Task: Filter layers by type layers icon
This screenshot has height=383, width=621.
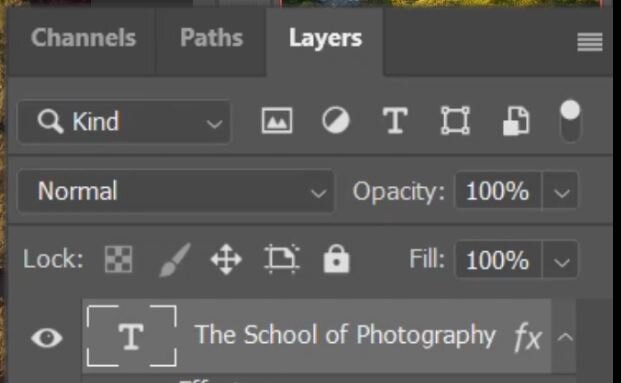Action: pyautogui.click(x=395, y=121)
